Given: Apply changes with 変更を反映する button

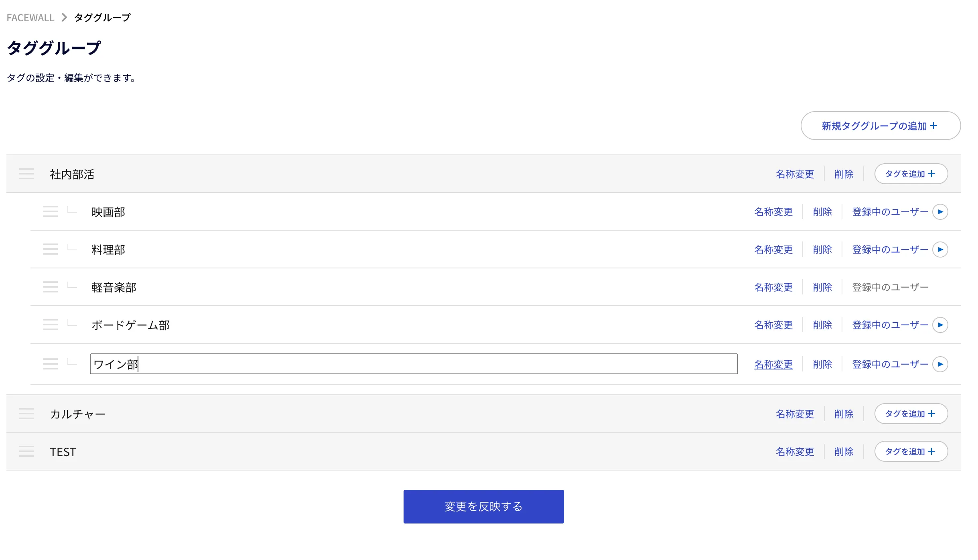Looking at the screenshot, I should coord(483,507).
